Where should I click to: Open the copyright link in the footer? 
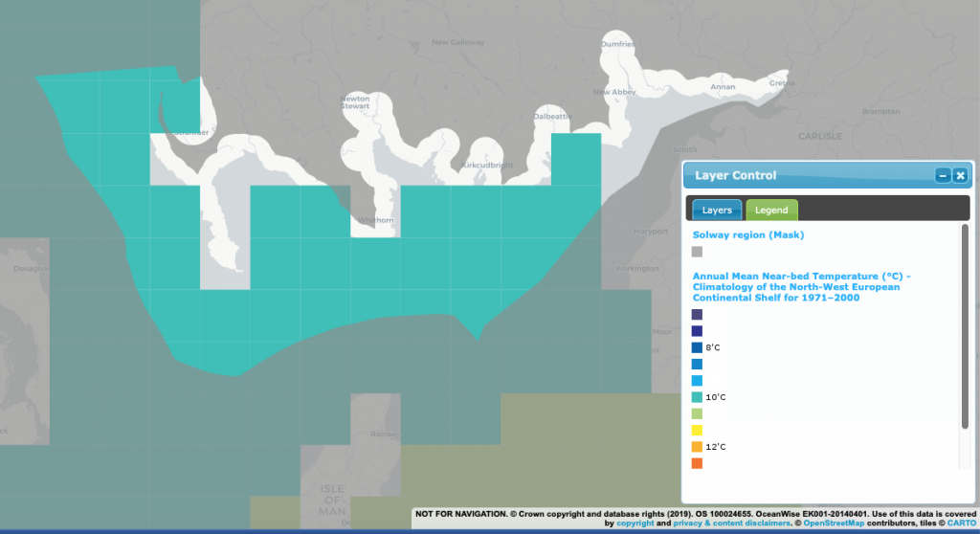pos(635,523)
